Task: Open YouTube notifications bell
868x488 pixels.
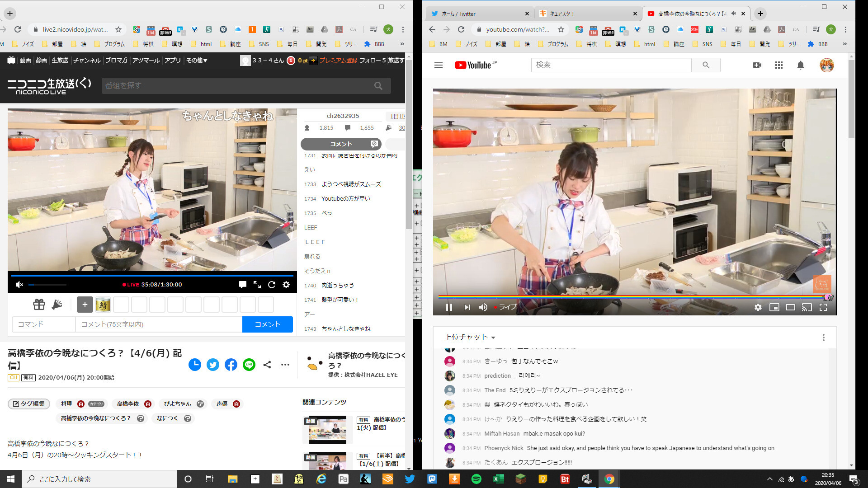Action: [801, 65]
